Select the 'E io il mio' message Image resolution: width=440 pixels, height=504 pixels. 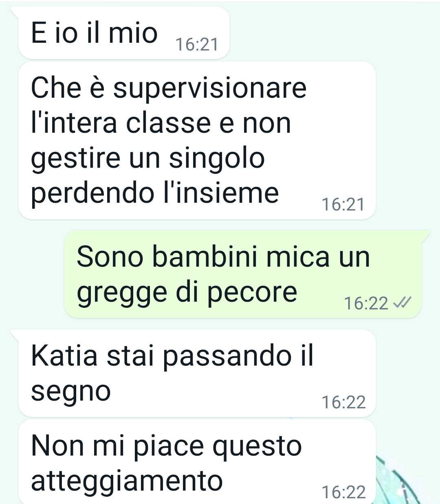124,33
